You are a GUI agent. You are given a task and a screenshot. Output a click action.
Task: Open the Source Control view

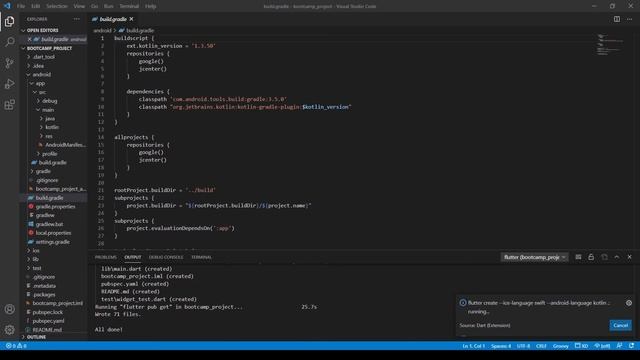9,63
